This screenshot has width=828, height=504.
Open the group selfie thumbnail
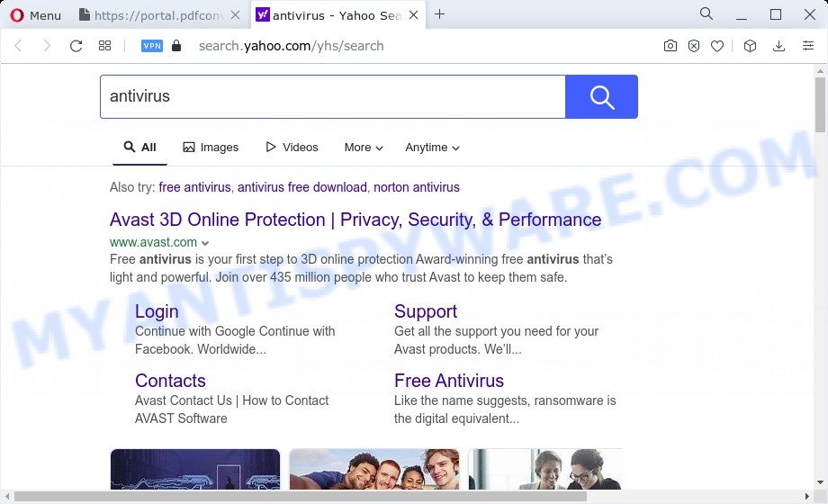pos(374,469)
